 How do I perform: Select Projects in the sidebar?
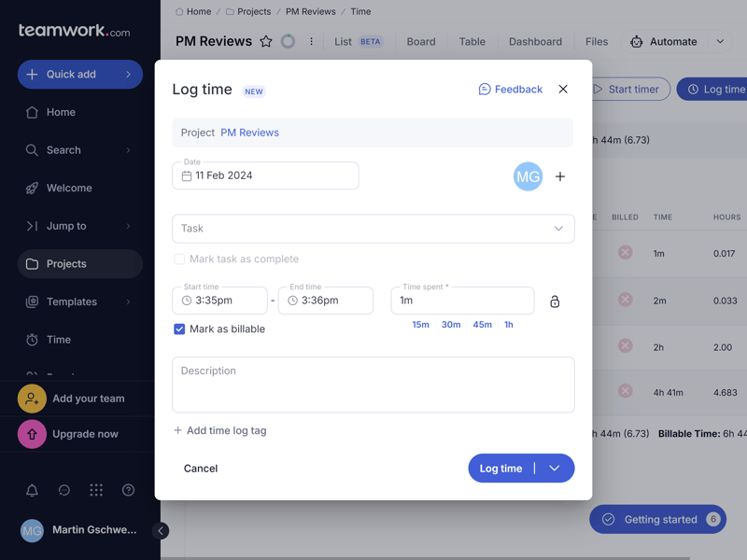point(80,264)
